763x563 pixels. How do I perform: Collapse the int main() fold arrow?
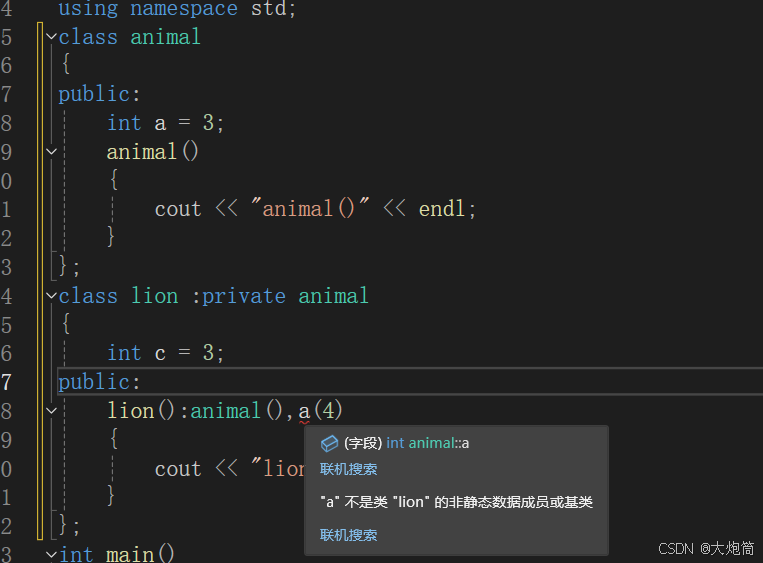(x=51, y=555)
